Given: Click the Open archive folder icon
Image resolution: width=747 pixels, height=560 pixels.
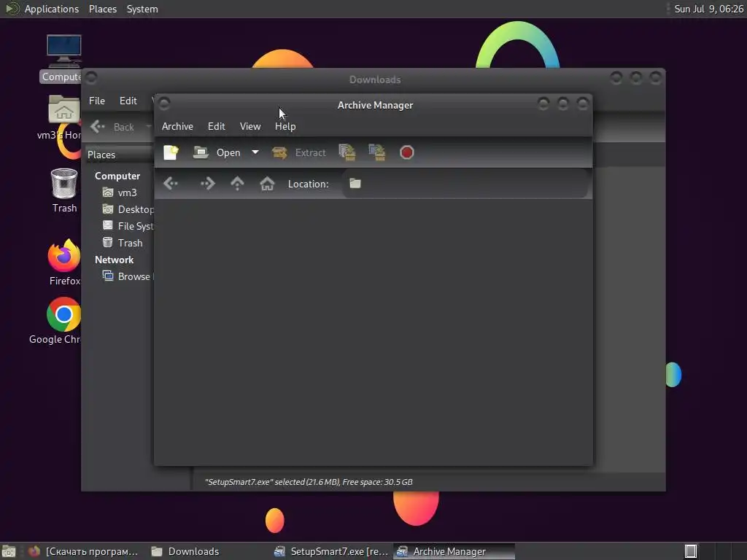Looking at the screenshot, I should pos(201,152).
